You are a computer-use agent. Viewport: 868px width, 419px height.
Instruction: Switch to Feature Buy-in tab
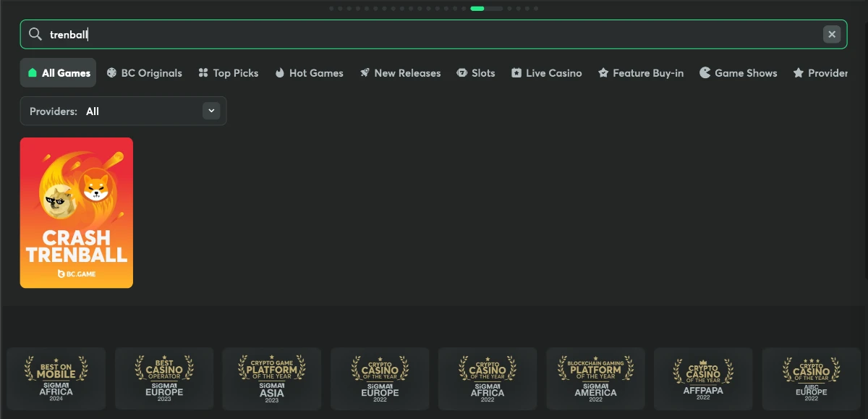(x=641, y=73)
